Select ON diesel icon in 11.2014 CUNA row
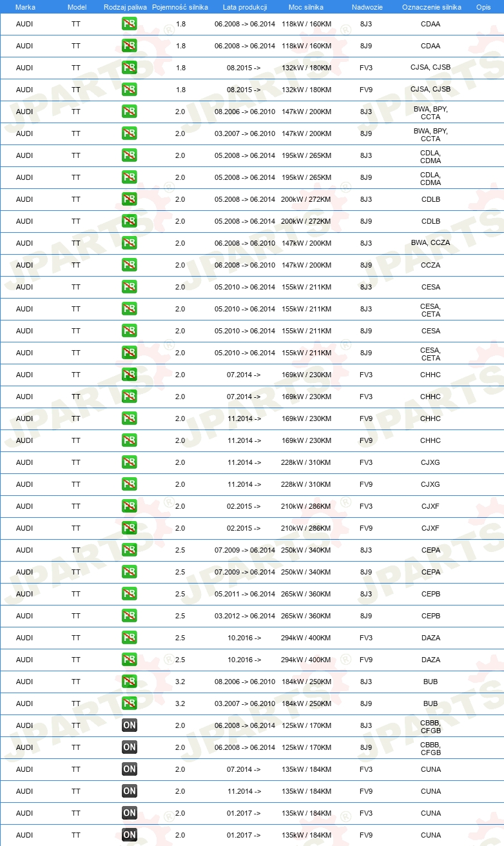This screenshot has width=504, height=846. coord(129,791)
